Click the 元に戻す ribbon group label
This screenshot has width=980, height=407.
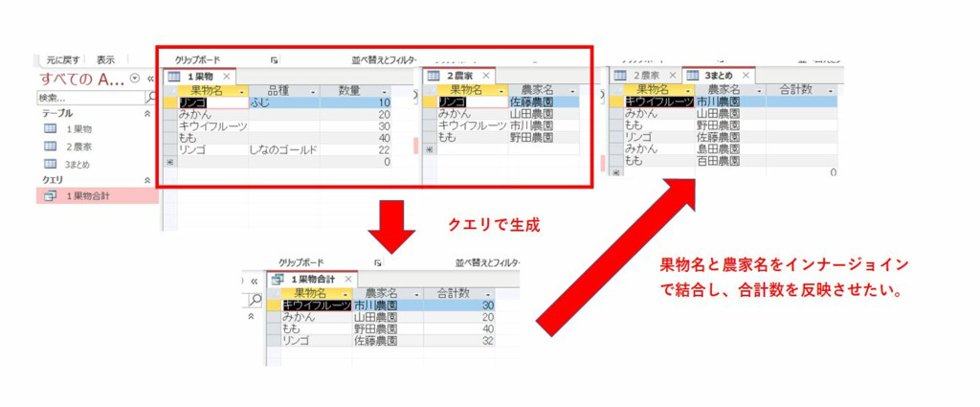point(62,60)
